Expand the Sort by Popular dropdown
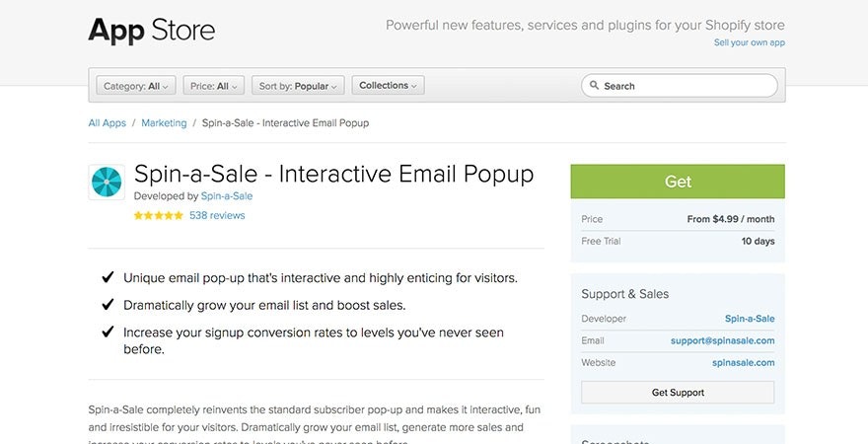This screenshot has width=868, height=444. 298,86
